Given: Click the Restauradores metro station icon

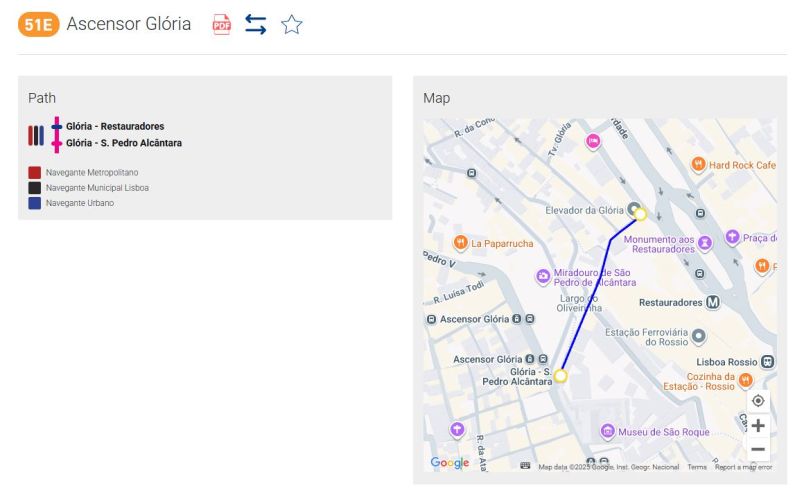Looking at the screenshot, I should point(713,302).
